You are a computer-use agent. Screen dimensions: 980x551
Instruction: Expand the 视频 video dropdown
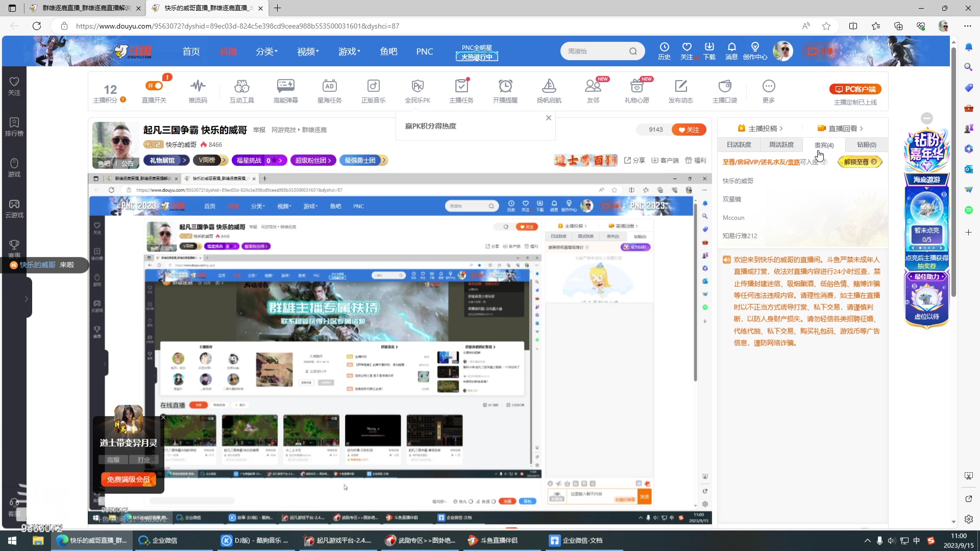[308, 52]
